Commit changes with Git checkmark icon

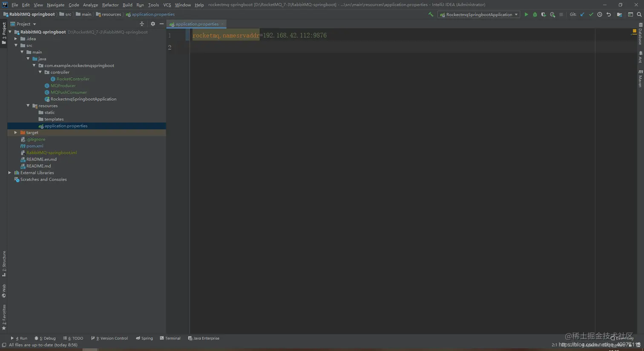pyautogui.click(x=591, y=14)
